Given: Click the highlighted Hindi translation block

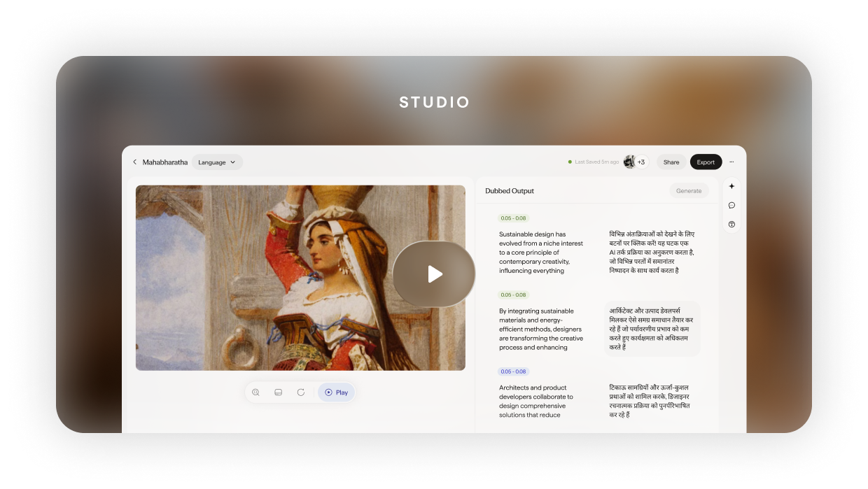Looking at the screenshot, I should [x=652, y=329].
